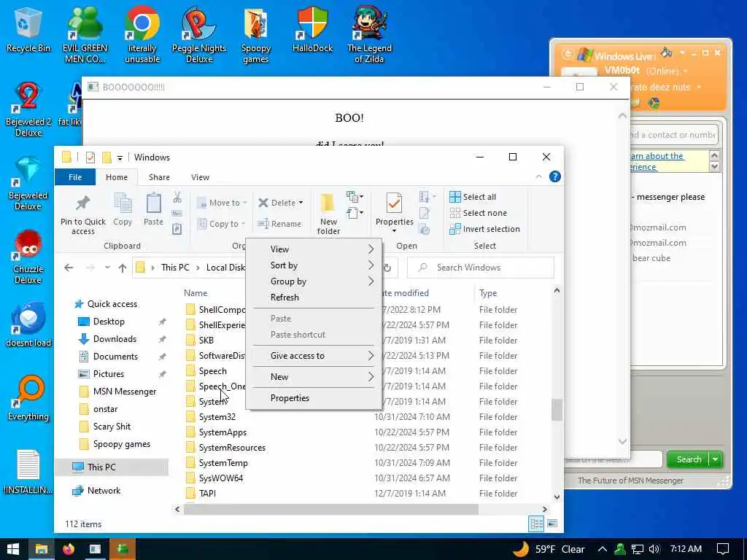Show hidden system tray icons chevron
Screen dimensions: 747x560
(x=602, y=549)
